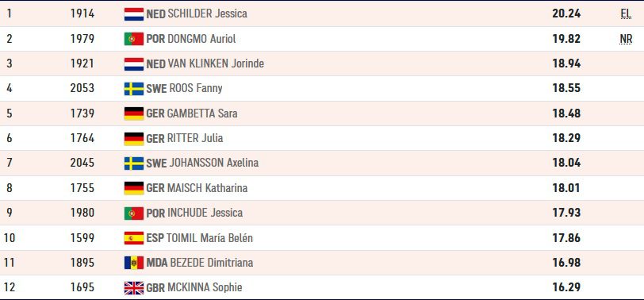Click the Moldova flag beside BEZEDE Dimitriana
Image resolution: width=644 pixels, height=300 pixels.
tap(134, 263)
